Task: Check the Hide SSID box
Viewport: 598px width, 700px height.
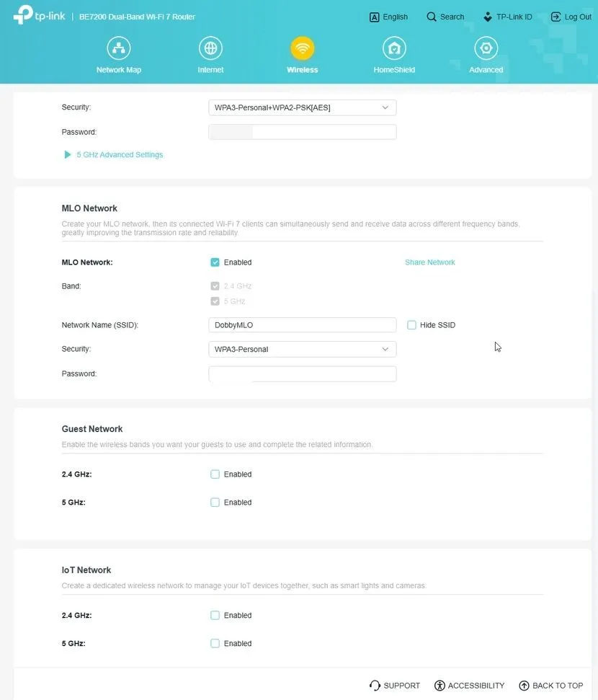Action: pos(412,325)
